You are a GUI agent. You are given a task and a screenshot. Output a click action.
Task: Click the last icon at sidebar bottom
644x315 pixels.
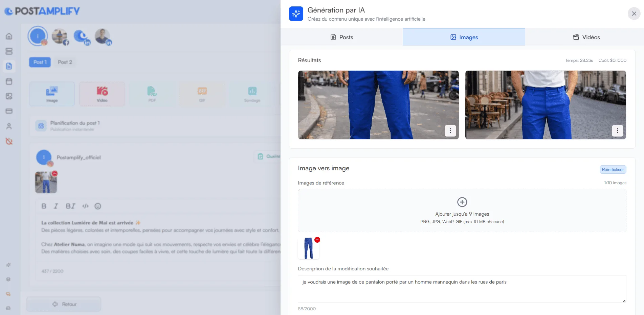click(8, 308)
